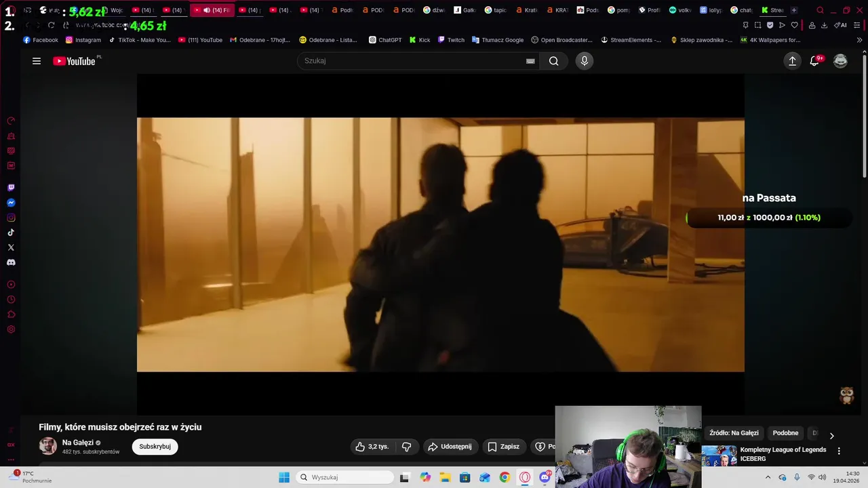Like the video with 3,2 tys. likes

pos(372,447)
